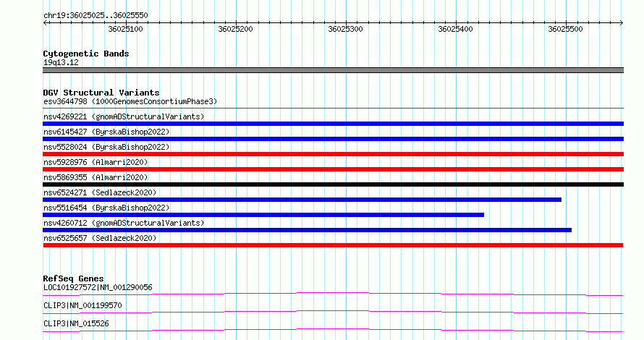Click the gray 19q13.12 cytogenetic band bar
The height and width of the screenshot is (340, 644).
click(333, 70)
